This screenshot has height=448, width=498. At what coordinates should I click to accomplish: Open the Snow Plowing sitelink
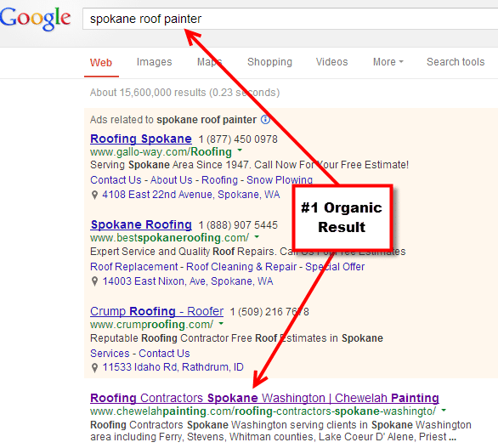(x=280, y=180)
